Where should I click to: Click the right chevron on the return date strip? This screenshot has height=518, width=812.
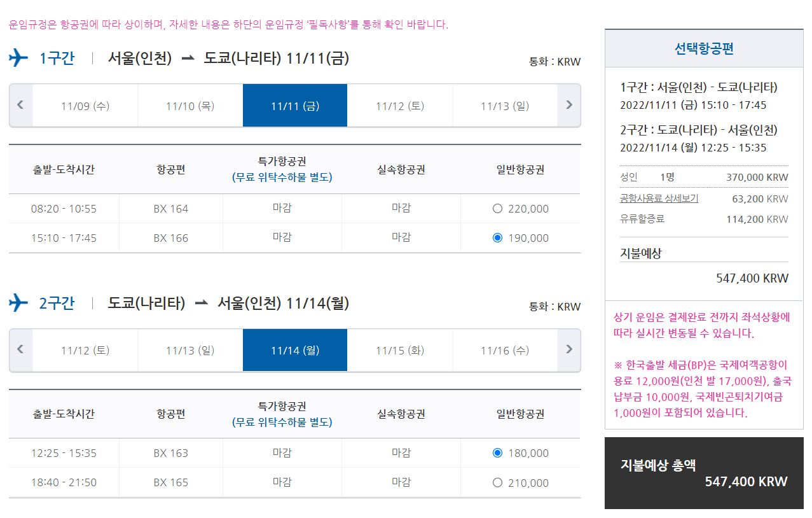568,349
